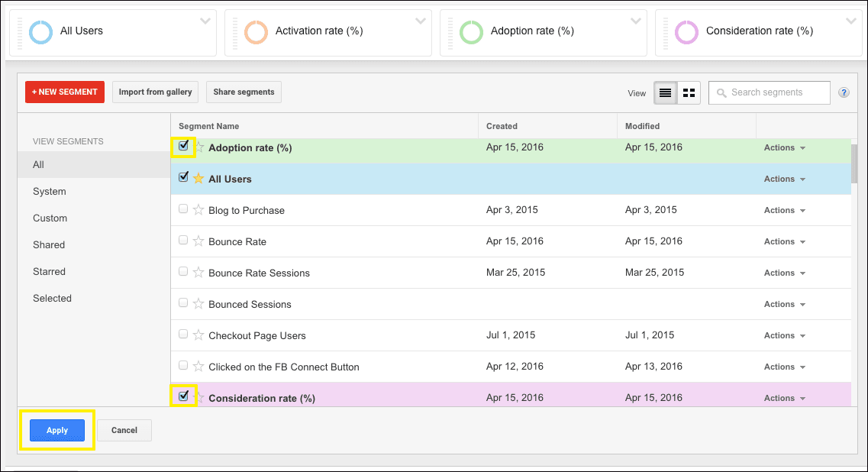This screenshot has height=472, width=868.
Task: Star the Bounce Rate segment
Action: [x=198, y=241]
